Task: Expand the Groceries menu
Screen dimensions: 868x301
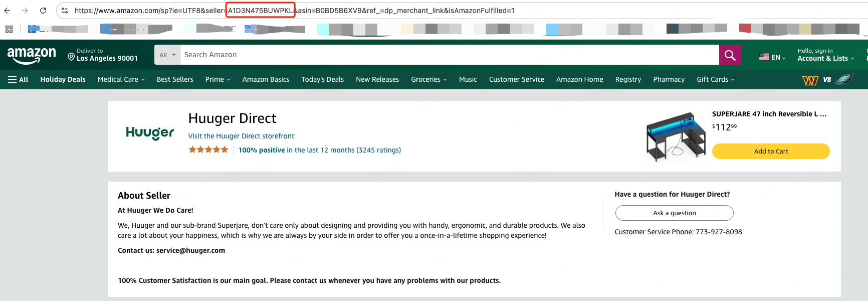Action: 428,79
